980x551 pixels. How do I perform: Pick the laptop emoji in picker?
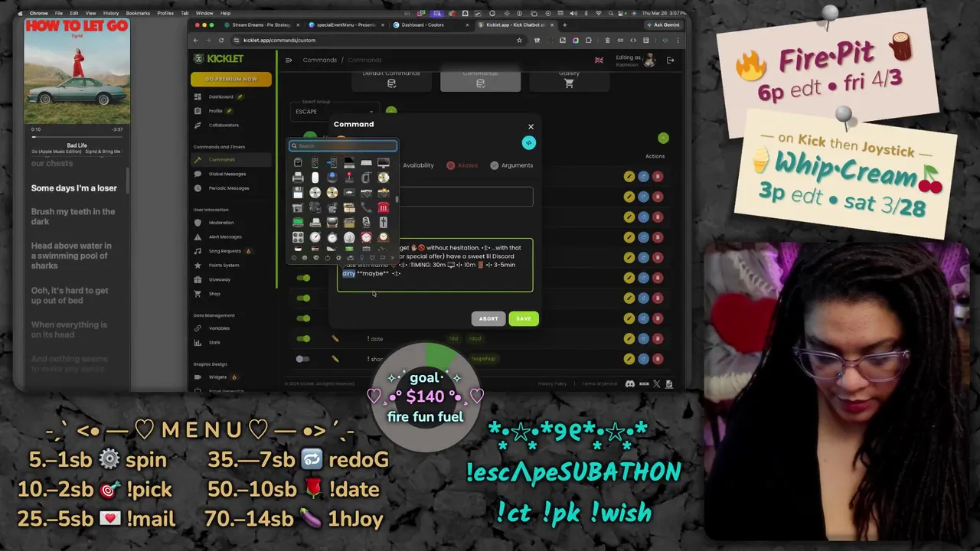(x=349, y=162)
